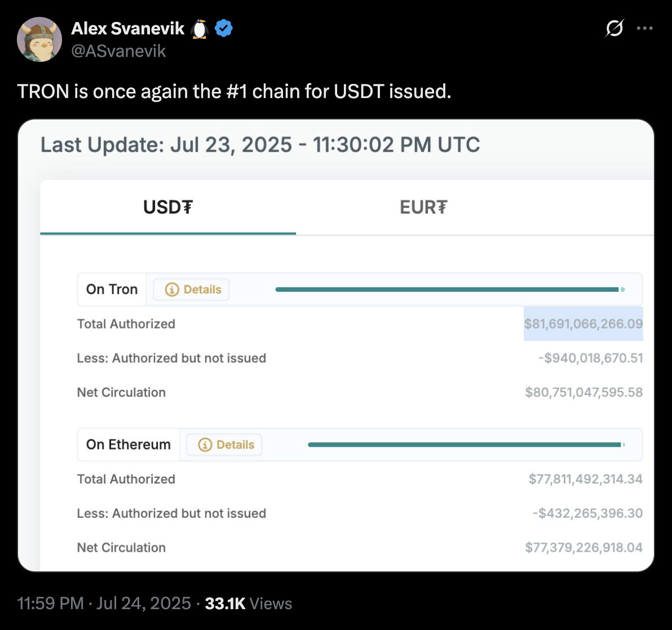The height and width of the screenshot is (630, 672).
Task: Click the Tron progress bar
Action: coord(448,290)
